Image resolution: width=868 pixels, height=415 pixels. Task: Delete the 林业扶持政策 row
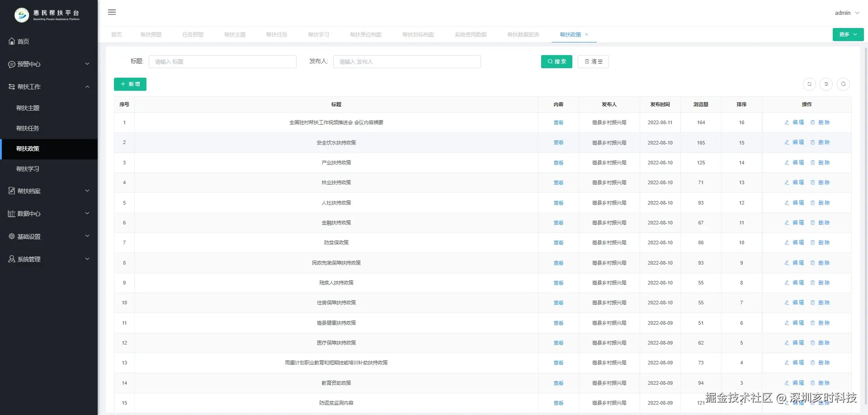coord(820,182)
